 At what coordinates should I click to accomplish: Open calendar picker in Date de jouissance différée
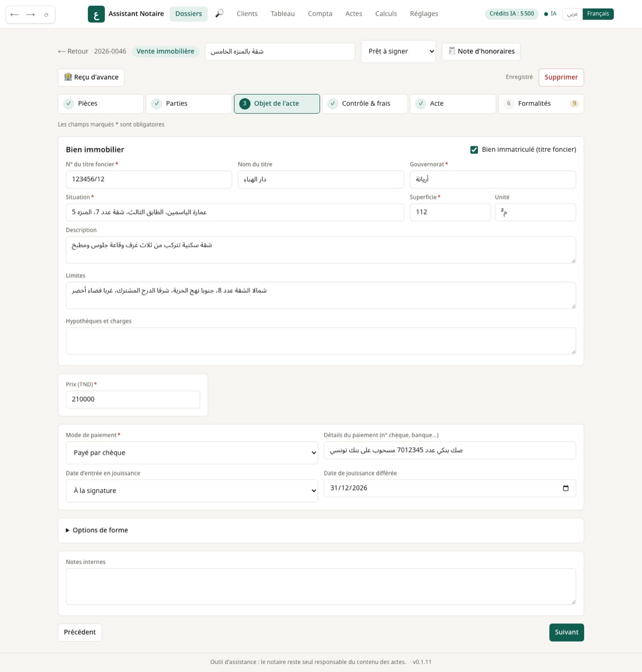565,488
